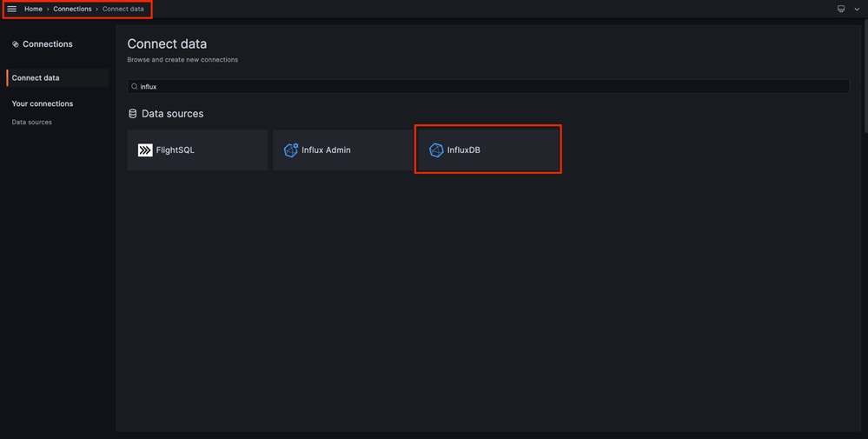Image resolution: width=868 pixels, height=439 pixels.
Task: Click the Connections sidebar heading
Action: tap(48, 43)
